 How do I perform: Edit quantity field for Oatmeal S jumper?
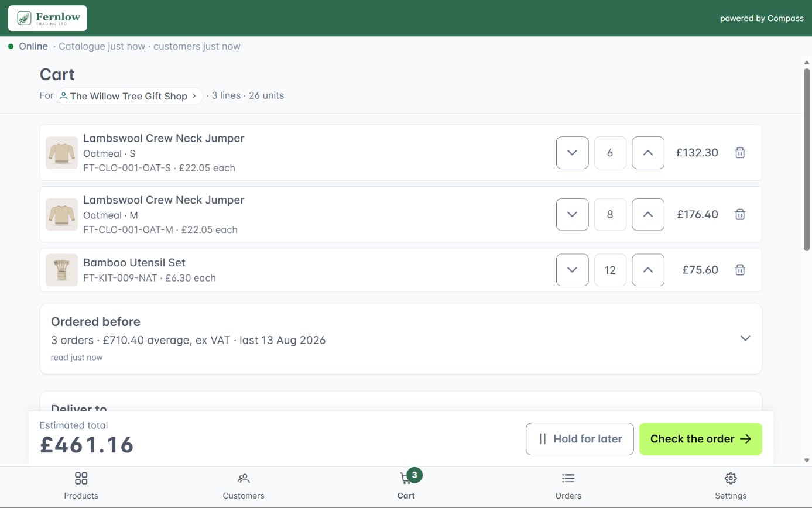[x=610, y=153]
